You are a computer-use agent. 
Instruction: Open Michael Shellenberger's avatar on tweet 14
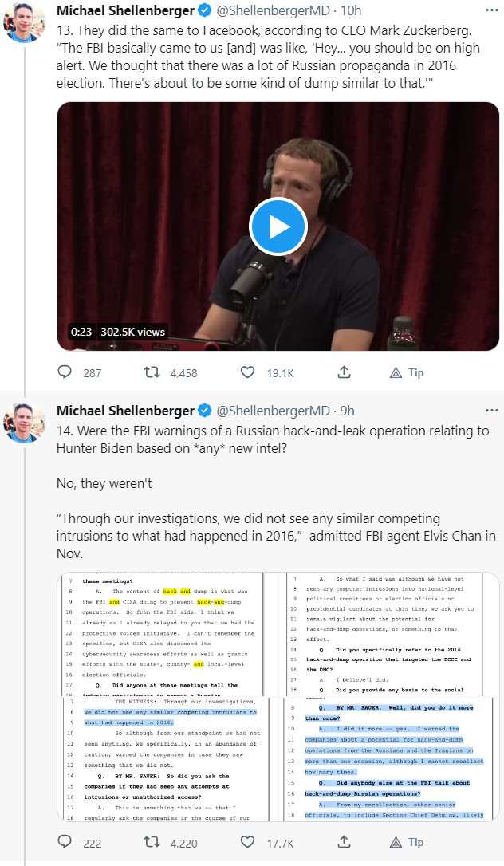click(x=25, y=423)
